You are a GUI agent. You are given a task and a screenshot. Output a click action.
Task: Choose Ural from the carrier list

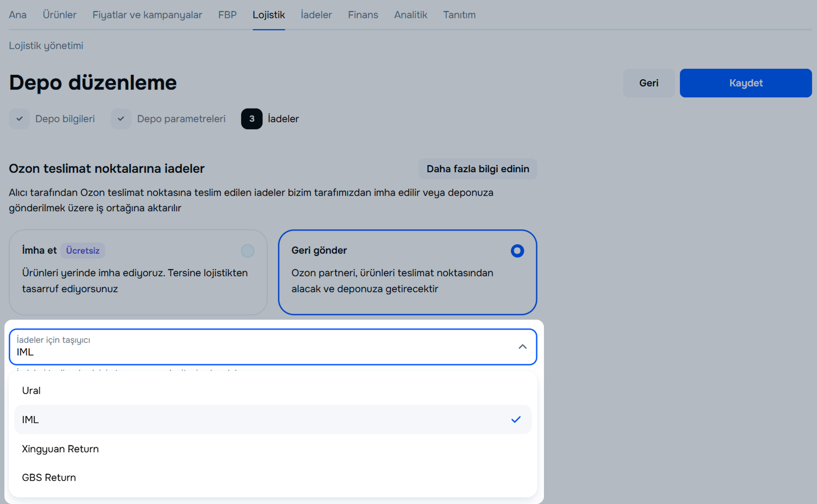pyautogui.click(x=31, y=390)
